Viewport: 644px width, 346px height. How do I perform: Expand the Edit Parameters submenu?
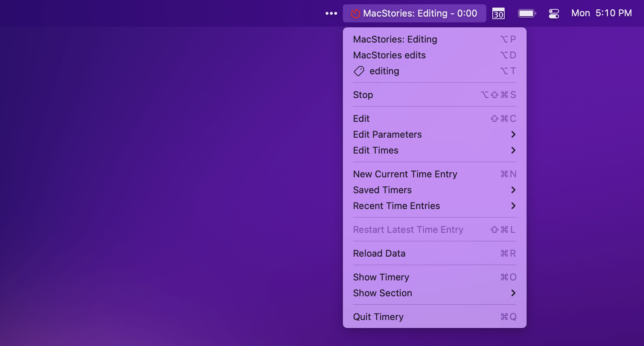click(435, 134)
